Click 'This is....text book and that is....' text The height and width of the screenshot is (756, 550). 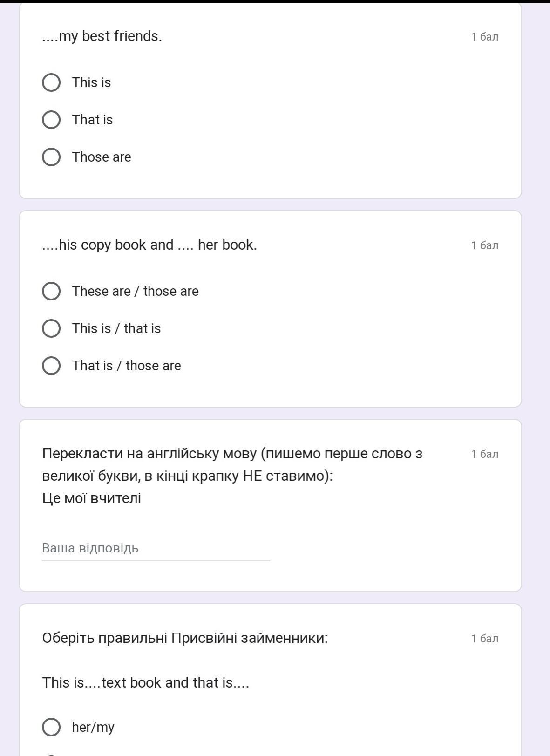pos(145,683)
